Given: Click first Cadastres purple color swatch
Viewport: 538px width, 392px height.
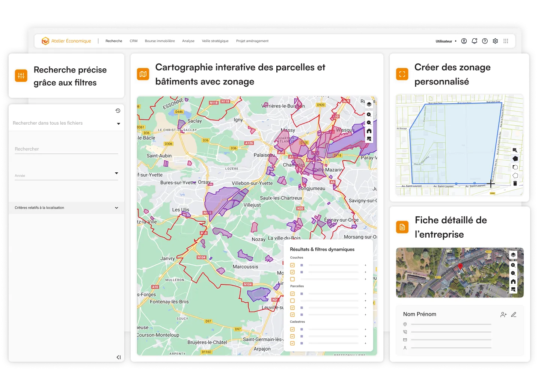Looking at the screenshot, I should 301,329.
